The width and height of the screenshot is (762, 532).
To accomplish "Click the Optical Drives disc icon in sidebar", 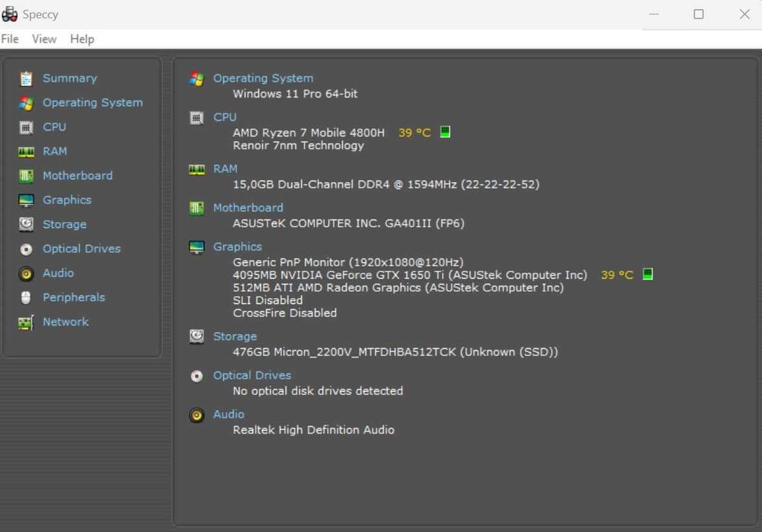I will tap(26, 249).
